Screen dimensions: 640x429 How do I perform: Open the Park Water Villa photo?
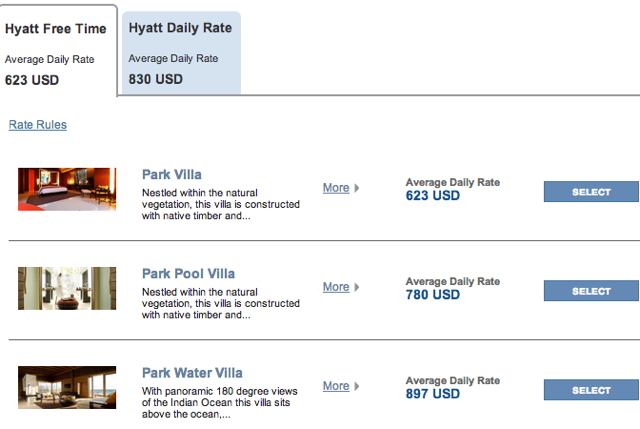[67, 387]
